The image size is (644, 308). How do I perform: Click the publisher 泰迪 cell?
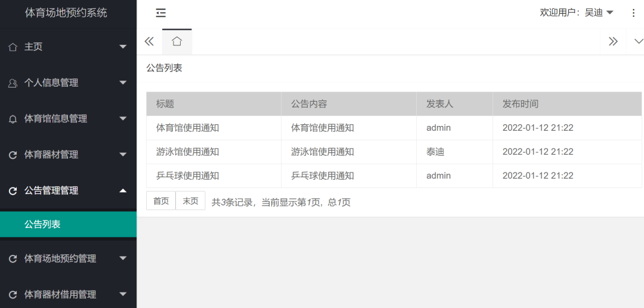point(454,152)
